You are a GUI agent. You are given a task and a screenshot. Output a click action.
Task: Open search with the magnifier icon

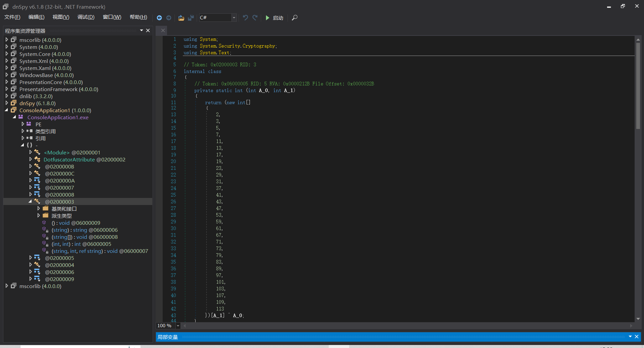click(294, 18)
